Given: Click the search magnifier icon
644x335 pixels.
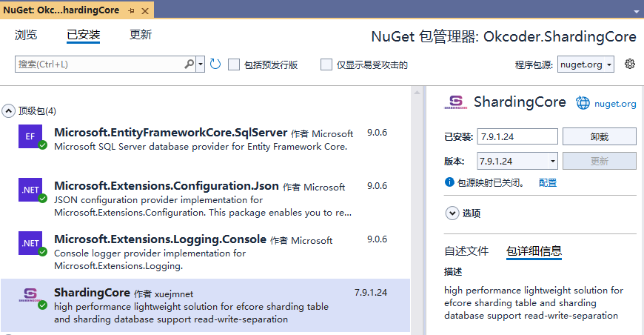Looking at the screenshot, I should (189, 64).
